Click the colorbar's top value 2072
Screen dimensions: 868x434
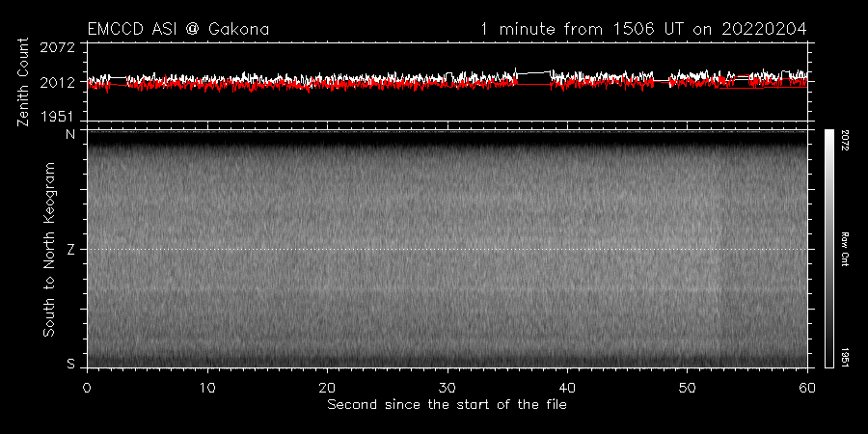pos(845,139)
